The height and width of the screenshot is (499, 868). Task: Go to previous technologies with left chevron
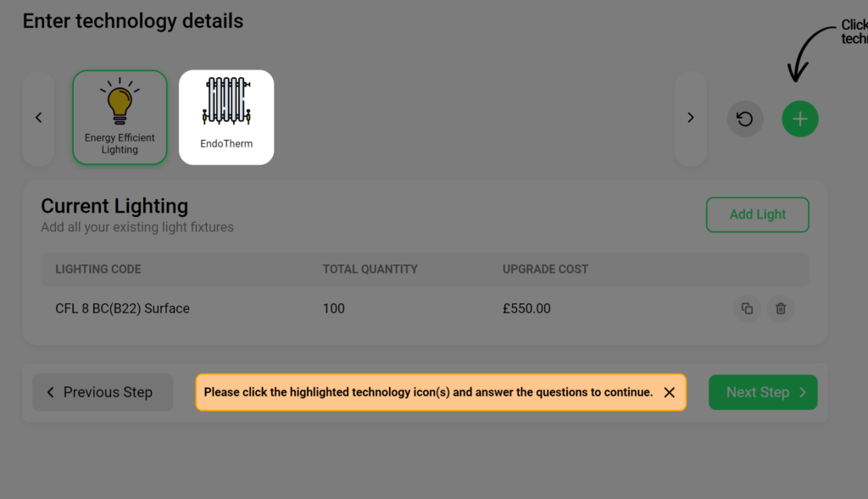point(39,118)
